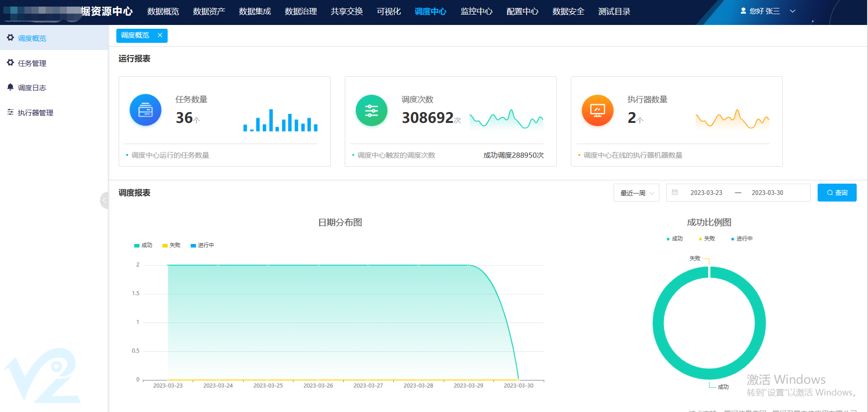Click the orange 执行器数量 monitor icon
868x412 pixels.
[x=598, y=110]
